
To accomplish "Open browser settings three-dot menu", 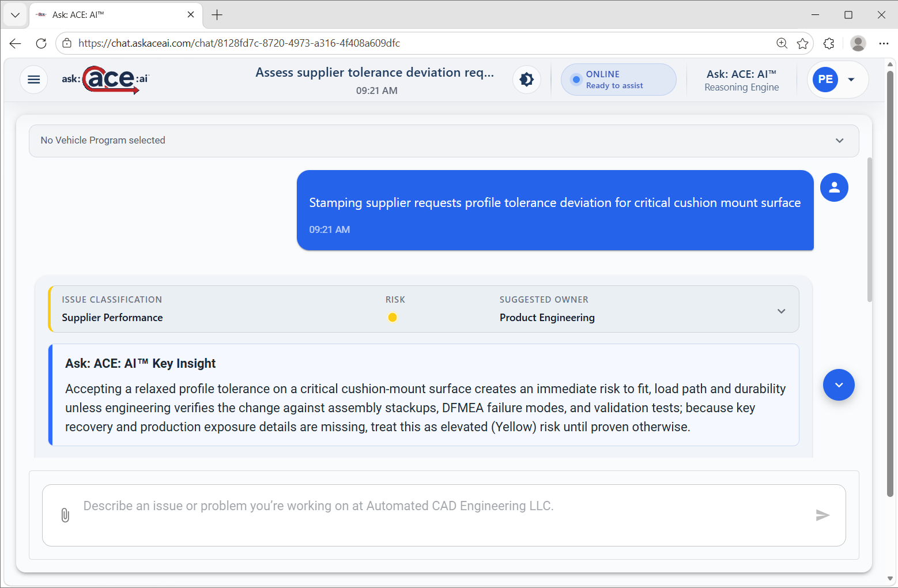I will click(884, 43).
